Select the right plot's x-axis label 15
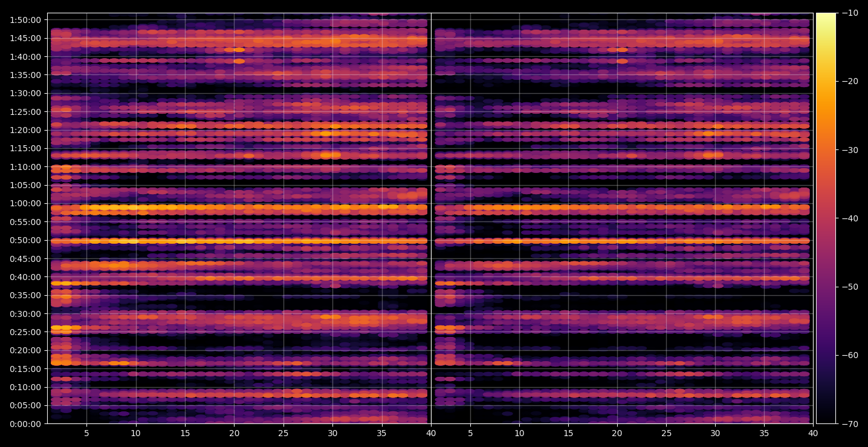868x447 pixels. pyautogui.click(x=568, y=433)
